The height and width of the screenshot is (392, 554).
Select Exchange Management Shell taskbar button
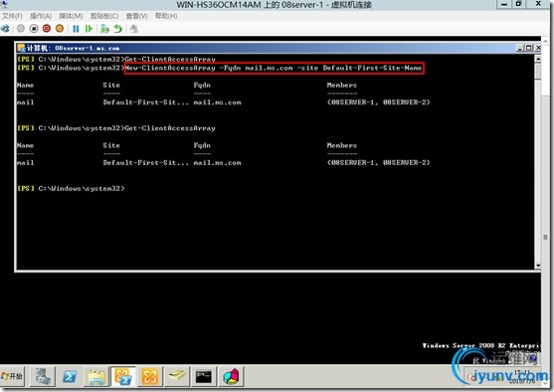click(123, 376)
